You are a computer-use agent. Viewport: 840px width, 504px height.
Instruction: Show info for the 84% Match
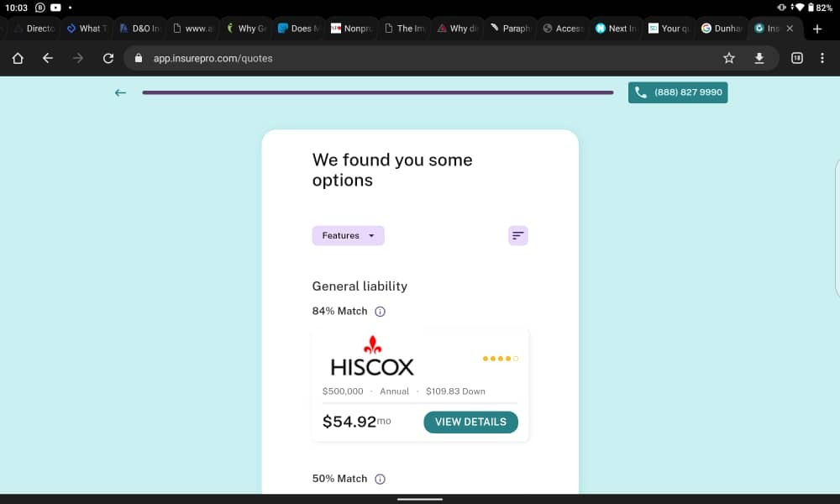[380, 312]
